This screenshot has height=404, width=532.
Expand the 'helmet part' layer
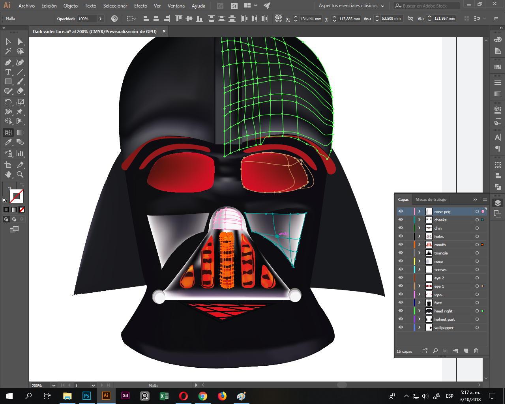(420, 319)
